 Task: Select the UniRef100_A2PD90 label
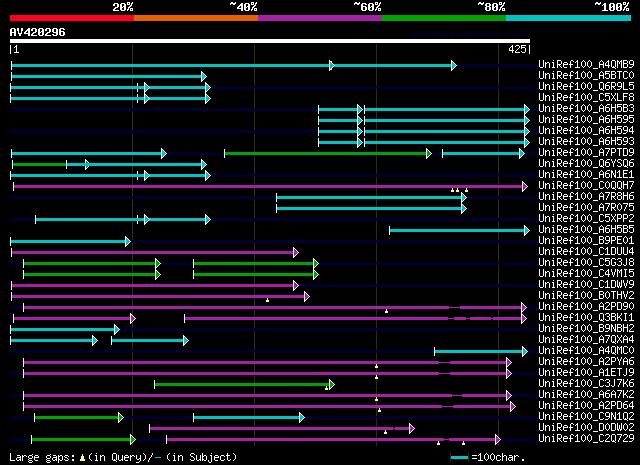(586, 307)
